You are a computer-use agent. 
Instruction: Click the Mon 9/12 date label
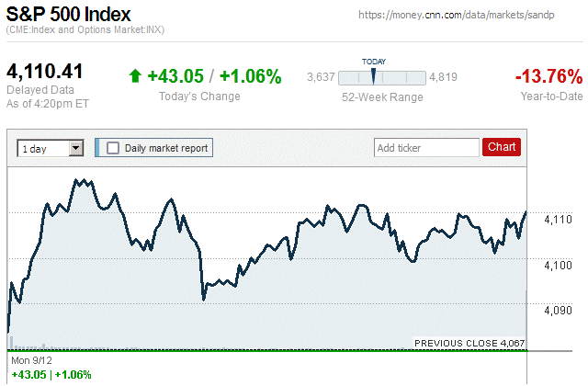point(26,360)
